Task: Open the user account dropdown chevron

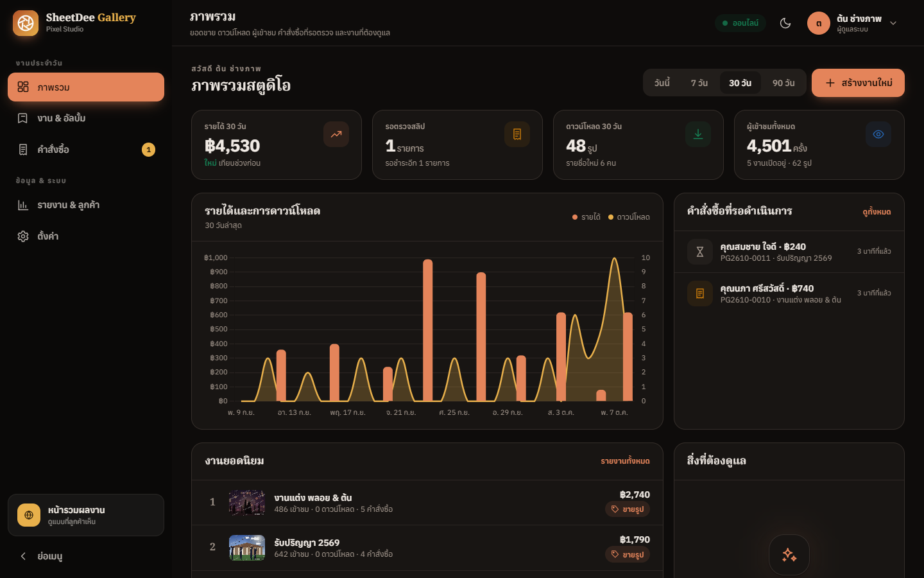Action: click(893, 23)
